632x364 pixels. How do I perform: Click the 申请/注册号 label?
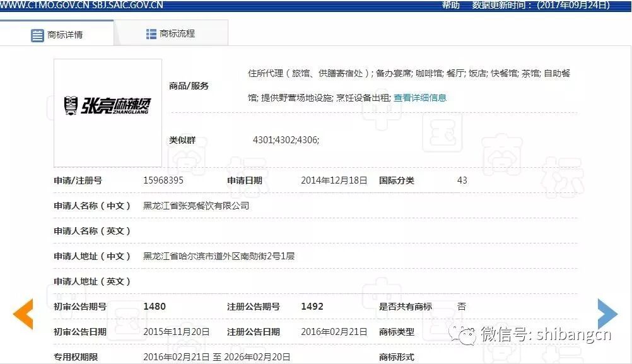(x=78, y=180)
